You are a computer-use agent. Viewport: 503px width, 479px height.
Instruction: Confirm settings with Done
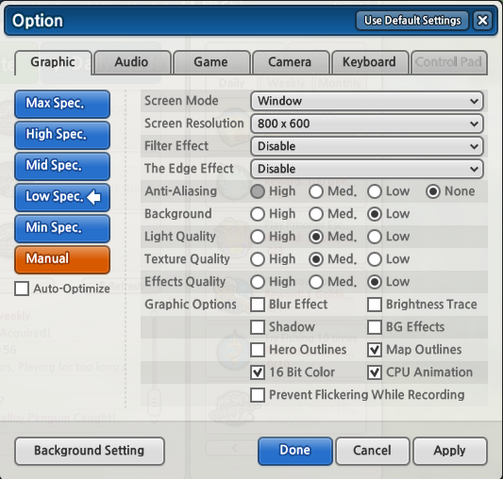point(295,451)
